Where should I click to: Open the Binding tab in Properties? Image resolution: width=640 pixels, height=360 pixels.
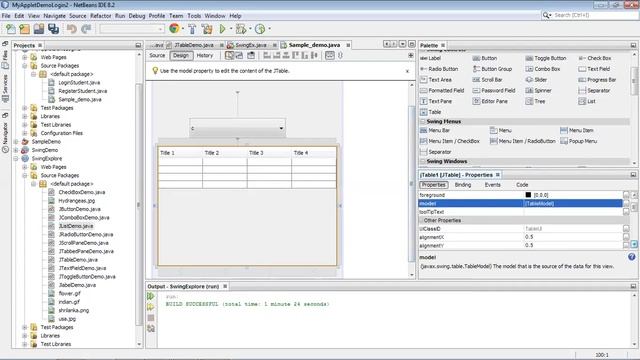462,185
